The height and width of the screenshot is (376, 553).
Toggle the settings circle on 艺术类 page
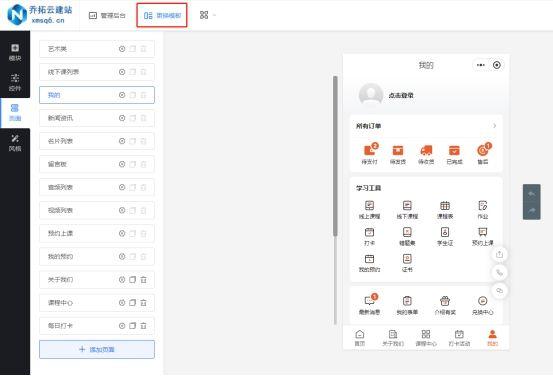[122, 49]
